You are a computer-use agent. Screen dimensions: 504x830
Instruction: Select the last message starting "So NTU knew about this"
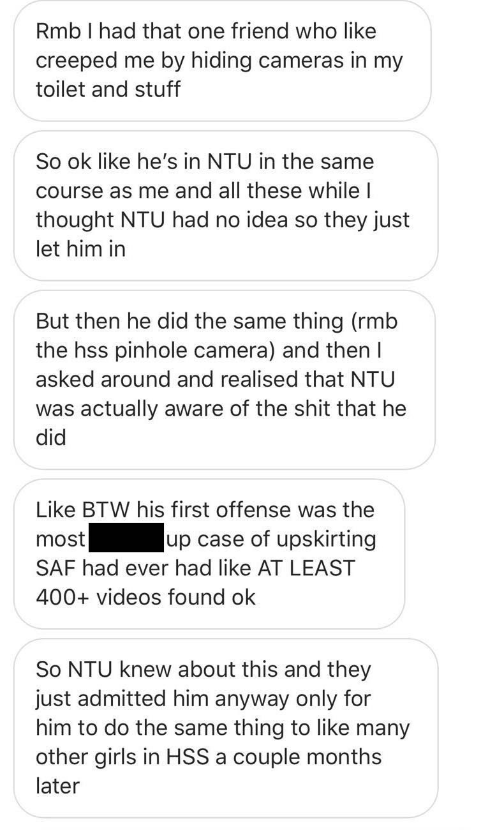point(225,728)
